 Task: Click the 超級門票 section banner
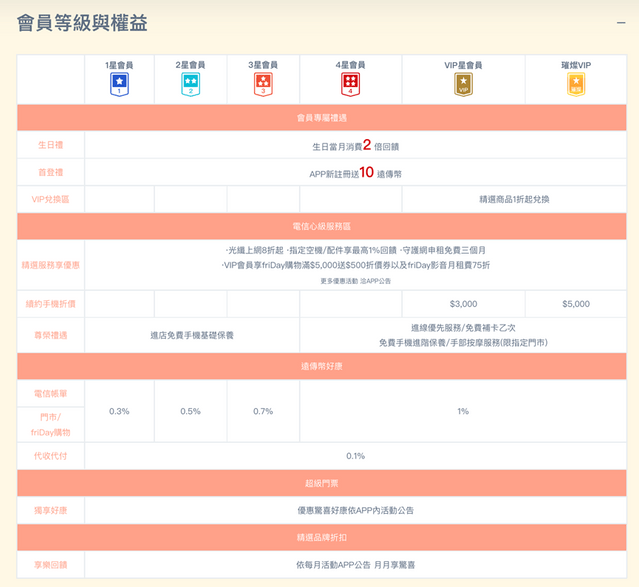[322, 483]
